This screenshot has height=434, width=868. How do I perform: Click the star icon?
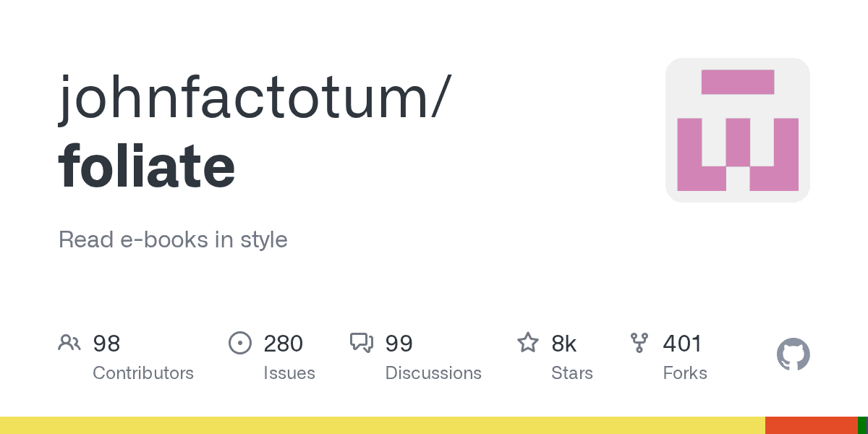coord(528,343)
